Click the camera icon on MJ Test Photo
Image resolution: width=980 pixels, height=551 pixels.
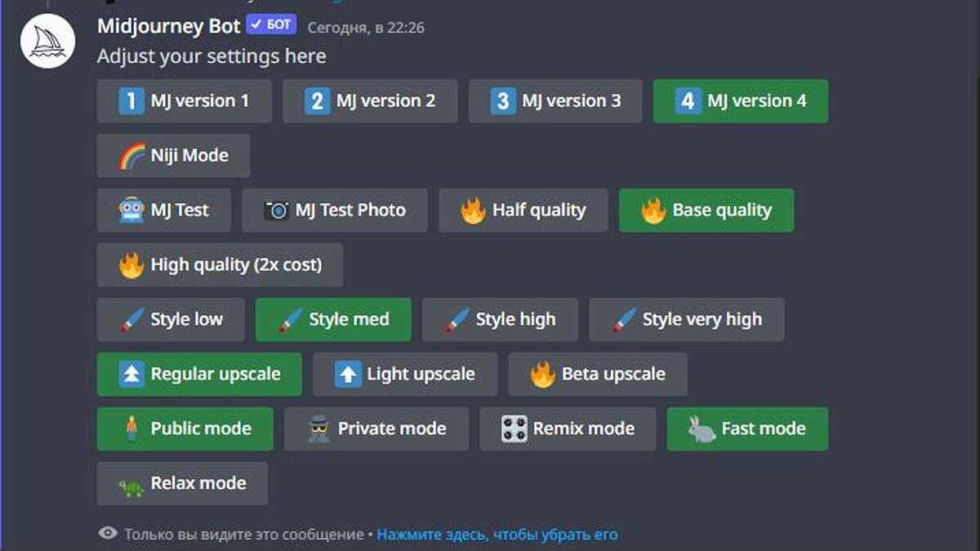pyautogui.click(x=276, y=211)
